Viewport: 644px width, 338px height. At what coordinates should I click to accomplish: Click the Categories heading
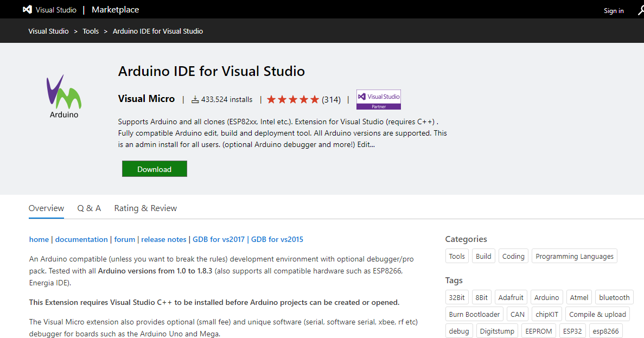(x=466, y=239)
